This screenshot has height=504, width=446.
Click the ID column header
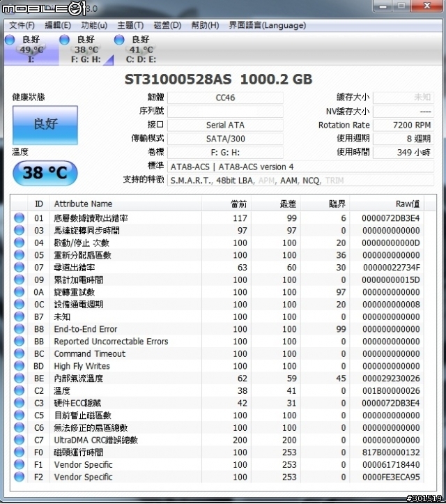pyautogui.click(x=39, y=204)
